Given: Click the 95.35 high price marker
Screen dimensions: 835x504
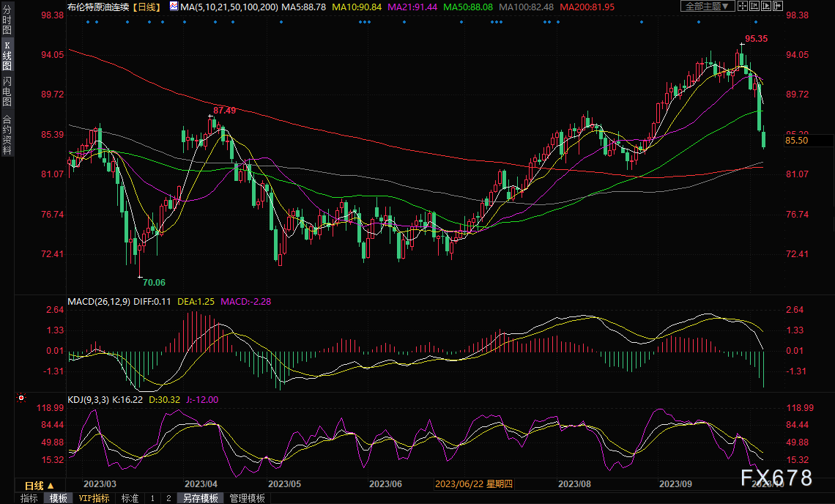Looking at the screenshot, I should (756, 38).
